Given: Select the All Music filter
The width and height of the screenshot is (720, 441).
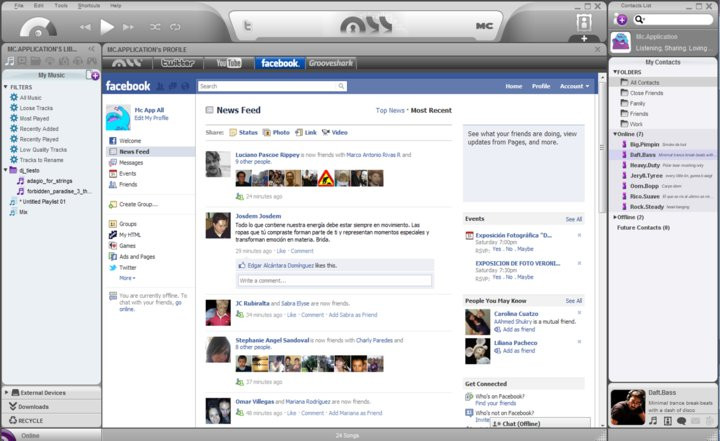Looking at the screenshot, I should 30,97.
